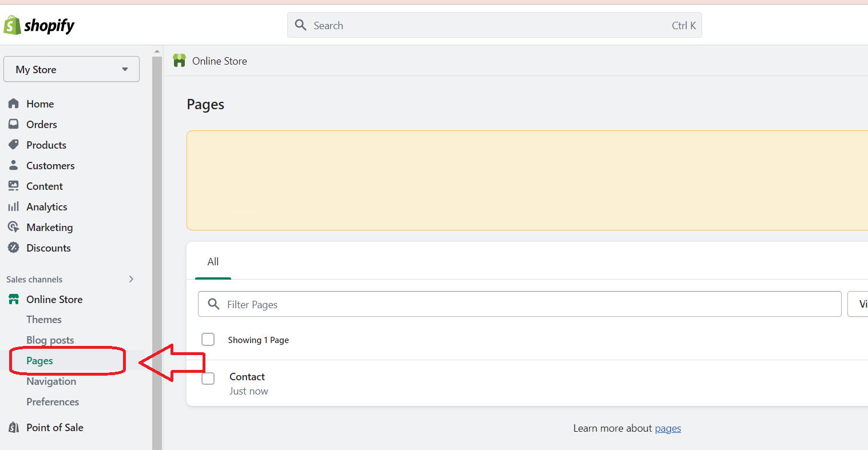Open Themes under Online Store
The height and width of the screenshot is (450, 868).
(44, 319)
